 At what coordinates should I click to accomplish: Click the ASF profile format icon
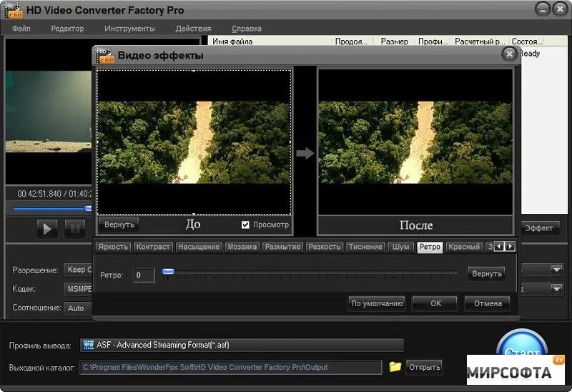click(x=88, y=345)
